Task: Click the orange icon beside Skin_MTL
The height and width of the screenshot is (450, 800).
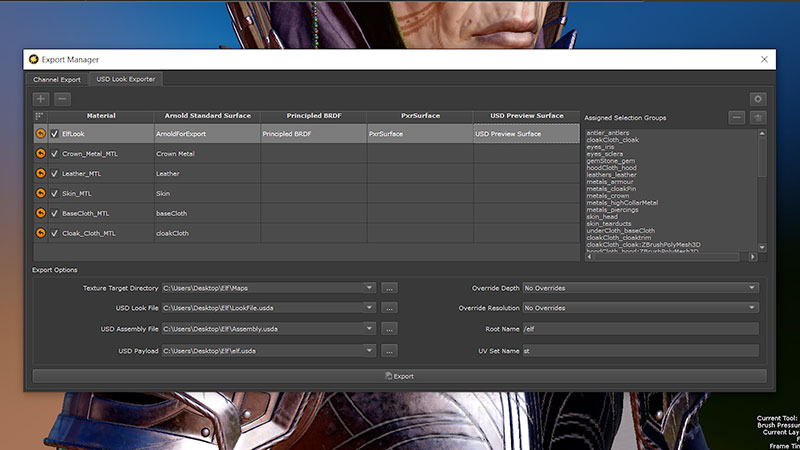Action: coord(41,193)
